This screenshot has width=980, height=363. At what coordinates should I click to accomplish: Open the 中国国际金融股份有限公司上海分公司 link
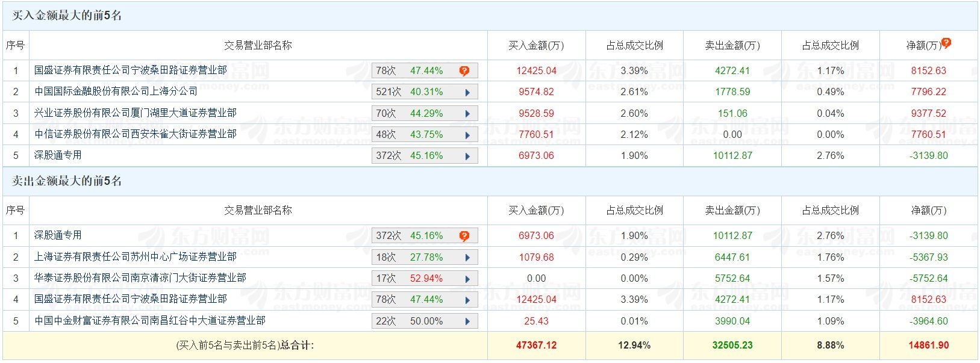pyautogui.click(x=116, y=92)
